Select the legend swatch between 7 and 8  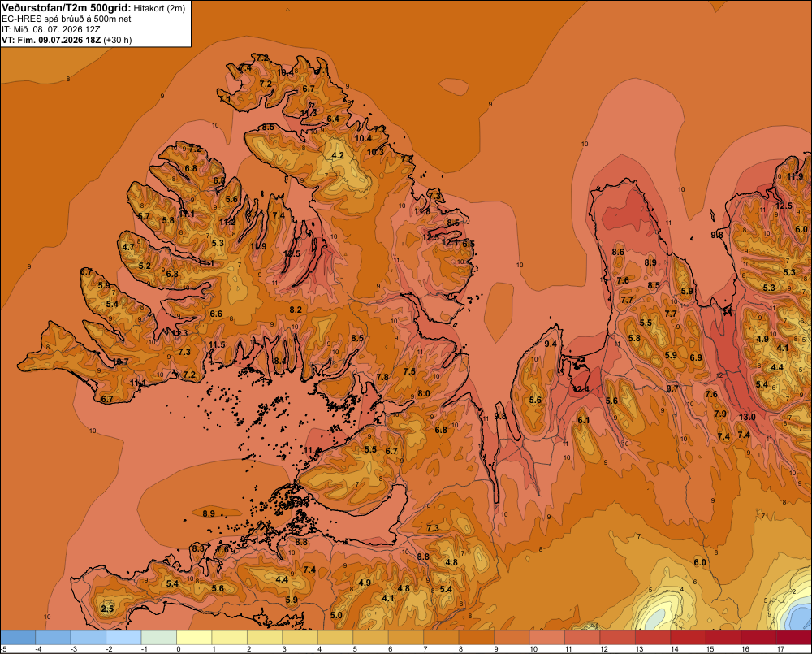click(x=441, y=638)
